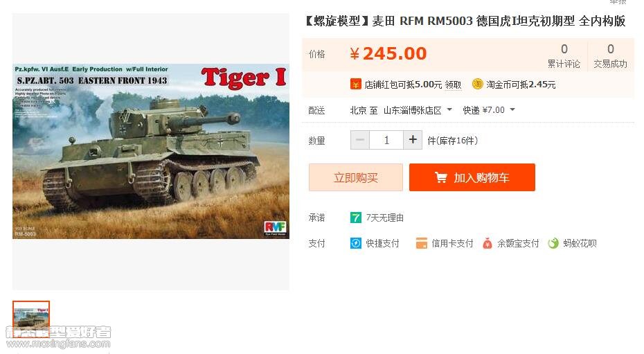The height and width of the screenshot is (354, 644).
Task: Click the blue 快捷支付 payment icon
Action: point(355,243)
